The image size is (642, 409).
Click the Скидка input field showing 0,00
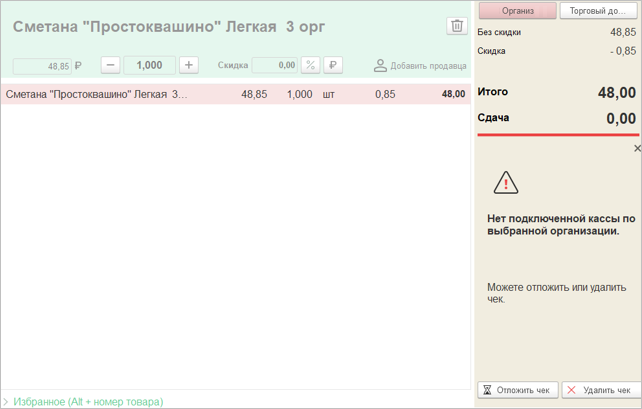(x=274, y=65)
